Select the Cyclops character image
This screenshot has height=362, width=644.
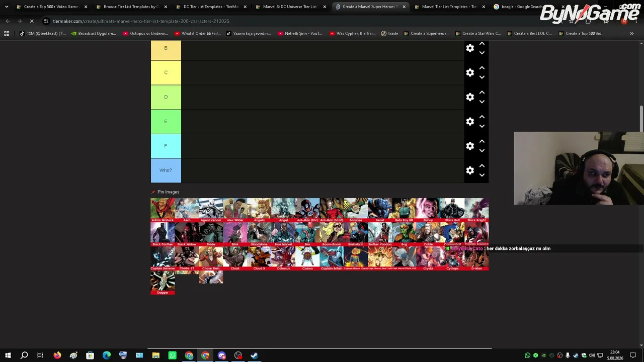[452, 258]
